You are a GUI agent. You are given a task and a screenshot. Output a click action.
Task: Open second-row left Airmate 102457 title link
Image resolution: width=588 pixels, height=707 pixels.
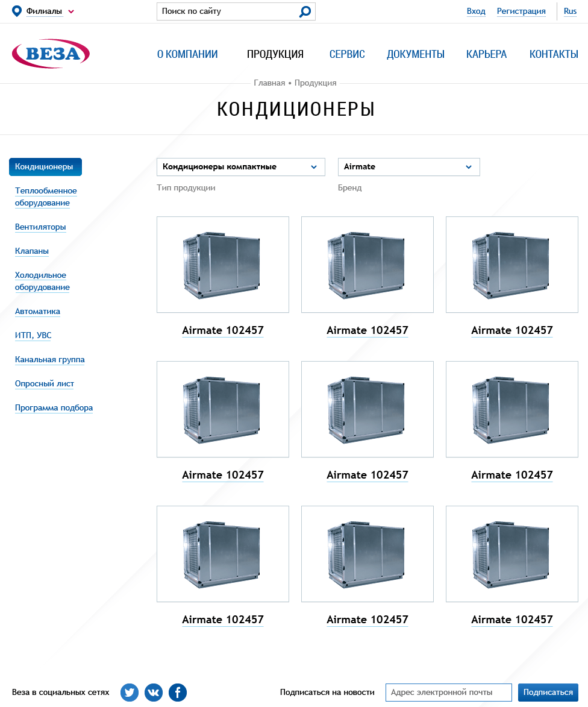tap(222, 475)
